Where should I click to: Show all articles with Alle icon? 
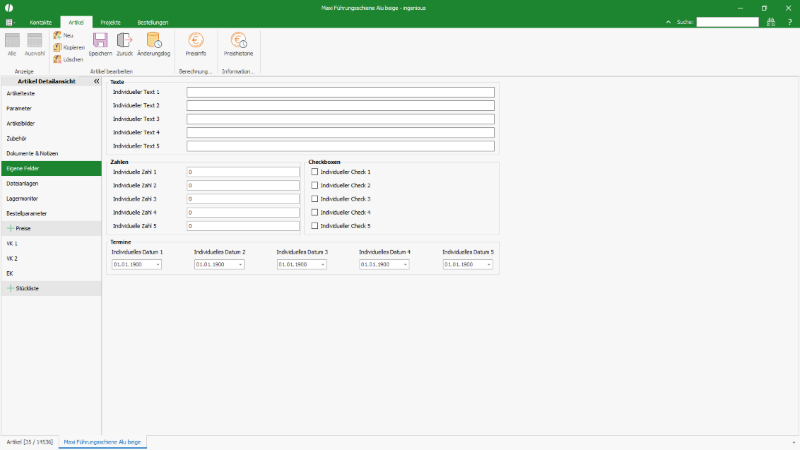(12, 44)
